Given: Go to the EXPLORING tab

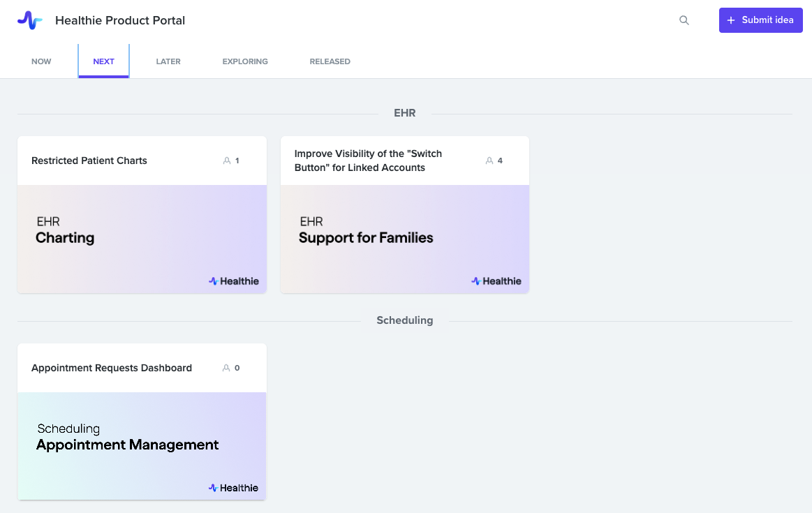Looking at the screenshot, I should point(245,61).
